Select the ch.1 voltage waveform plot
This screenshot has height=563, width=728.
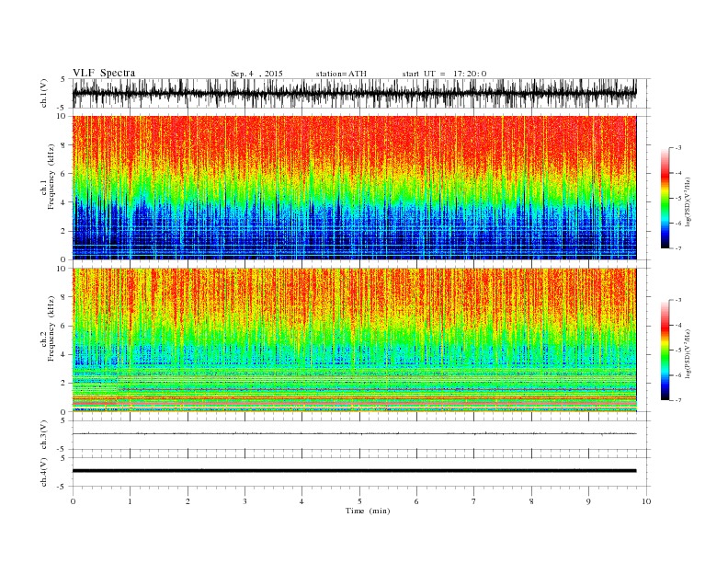355,93
